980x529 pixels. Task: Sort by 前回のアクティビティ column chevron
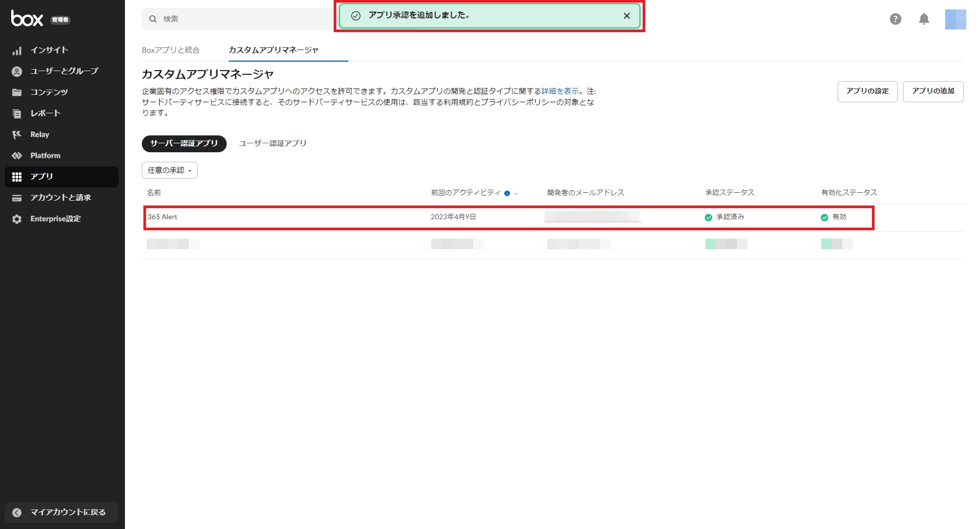coord(516,193)
